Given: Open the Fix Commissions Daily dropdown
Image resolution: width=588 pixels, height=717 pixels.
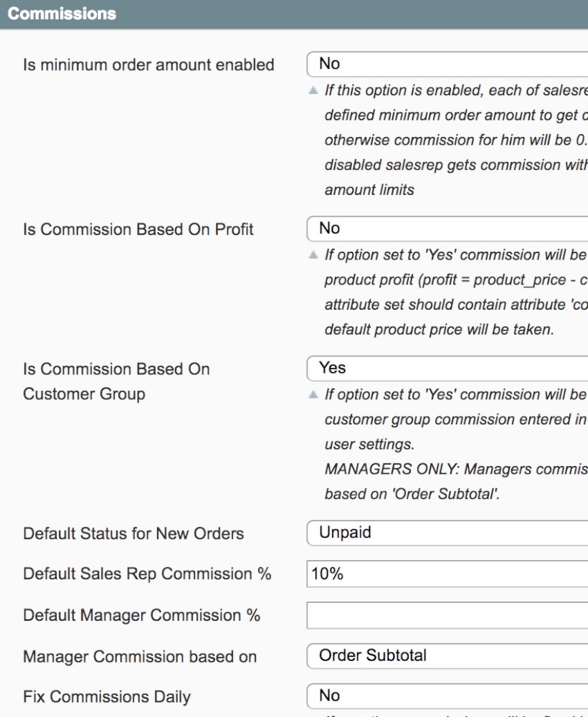Looking at the screenshot, I should click(447, 695).
